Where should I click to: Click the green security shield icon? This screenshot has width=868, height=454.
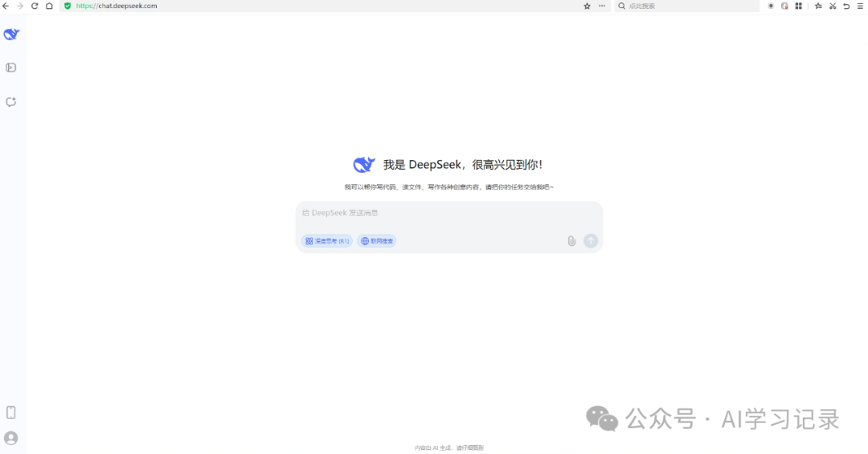[x=68, y=6]
